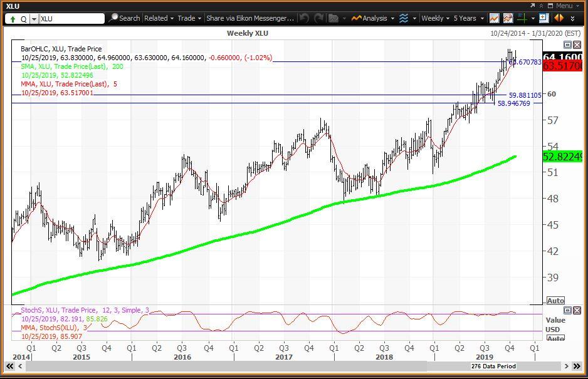Click the add-chart insert icon
588x379 pixels.
point(543,18)
